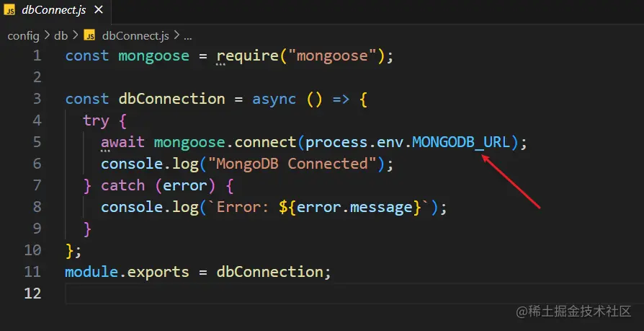Click the JS icon on the dbConnect.js tab
644x331 pixels.
tap(9, 10)
